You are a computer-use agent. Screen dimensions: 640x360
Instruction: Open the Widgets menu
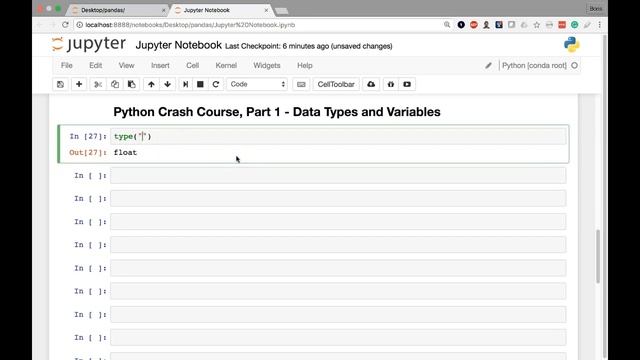click(267, 65)
